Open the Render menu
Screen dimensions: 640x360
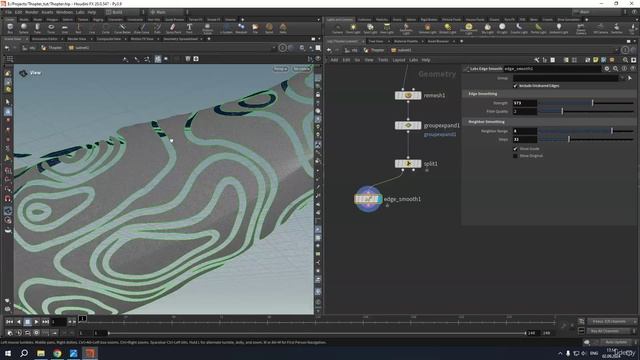[x=32, y=12]
